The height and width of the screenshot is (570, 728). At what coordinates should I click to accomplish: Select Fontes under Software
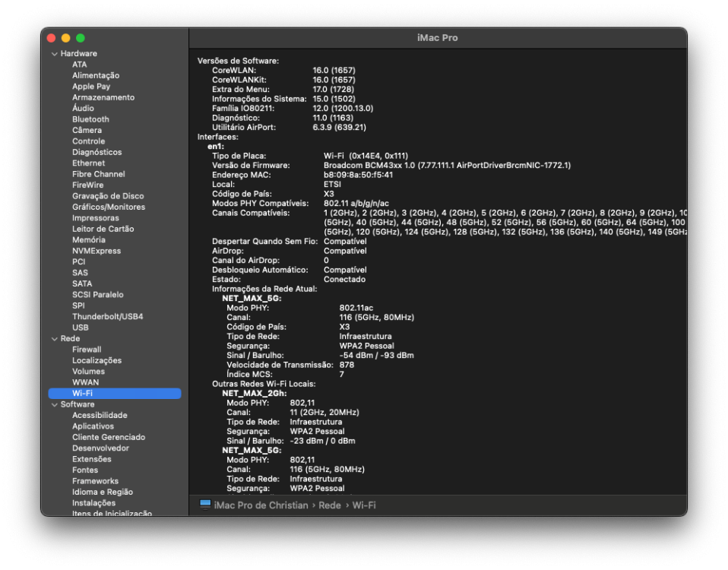click(x=85, y=470)
